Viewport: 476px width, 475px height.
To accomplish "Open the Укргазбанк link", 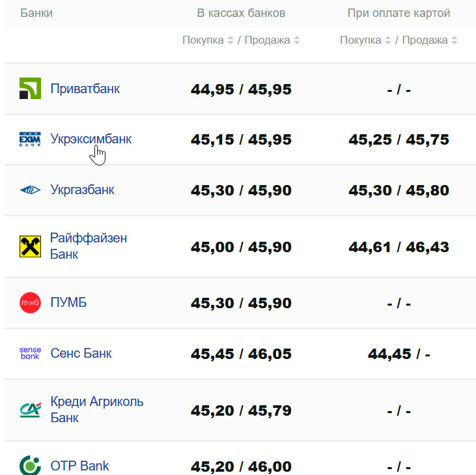I will pos(82,190).
